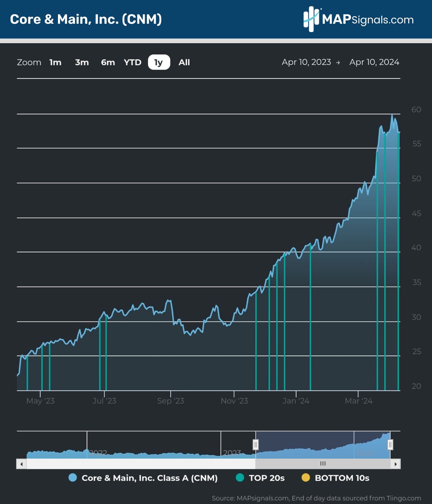The width and height of the screenshot is (432, 504).
Task: Click the 60 price axis label
Action: point(417,109)
